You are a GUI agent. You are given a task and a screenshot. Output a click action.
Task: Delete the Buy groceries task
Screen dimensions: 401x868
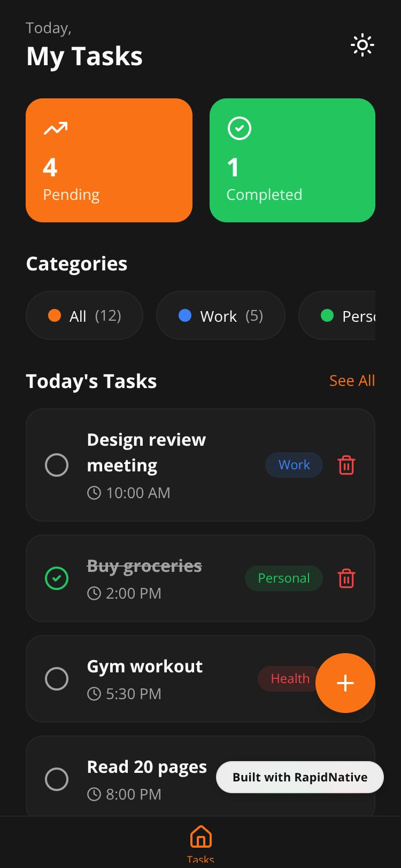coord(346,578)
